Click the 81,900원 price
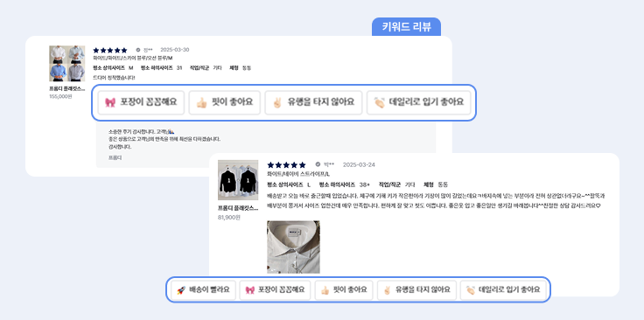This screenshot has width=644, height=320. click(228, 218)
